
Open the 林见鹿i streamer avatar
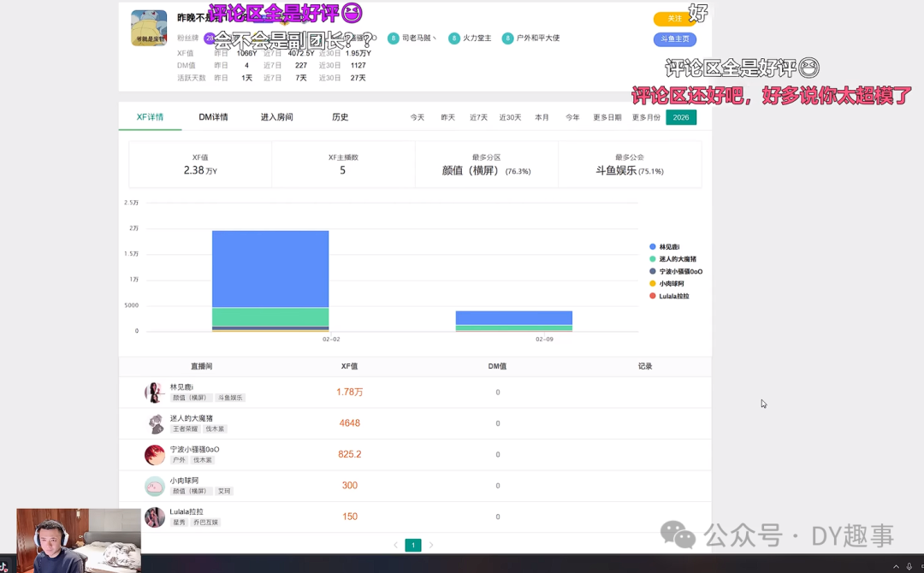(154, 393)
